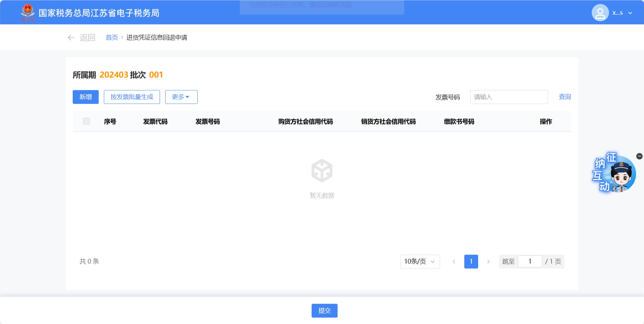
Task: Select page 1 in pagination
Action: click(x=471, y=261)
